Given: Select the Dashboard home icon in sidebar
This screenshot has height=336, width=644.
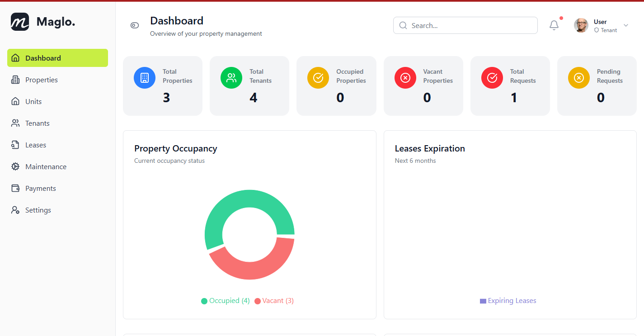Looking at the screenshot, I should (x=15, y=58).
